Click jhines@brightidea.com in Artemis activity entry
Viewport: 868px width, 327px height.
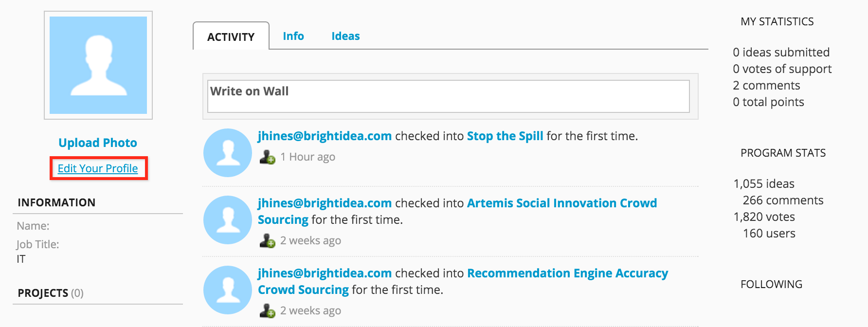pyautogui.click(x=325, y=203)
